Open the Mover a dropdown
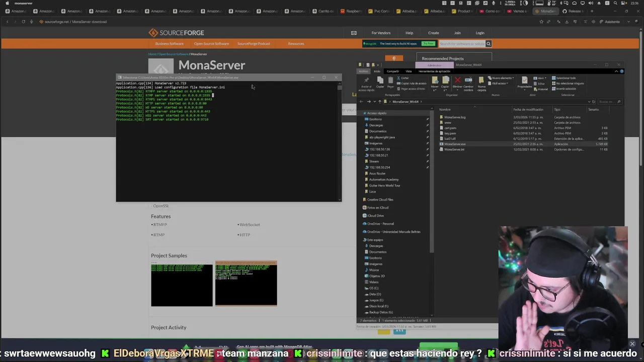Image resolution: width=644 pixels, height=362 pixels. click(x=435, y=83)
